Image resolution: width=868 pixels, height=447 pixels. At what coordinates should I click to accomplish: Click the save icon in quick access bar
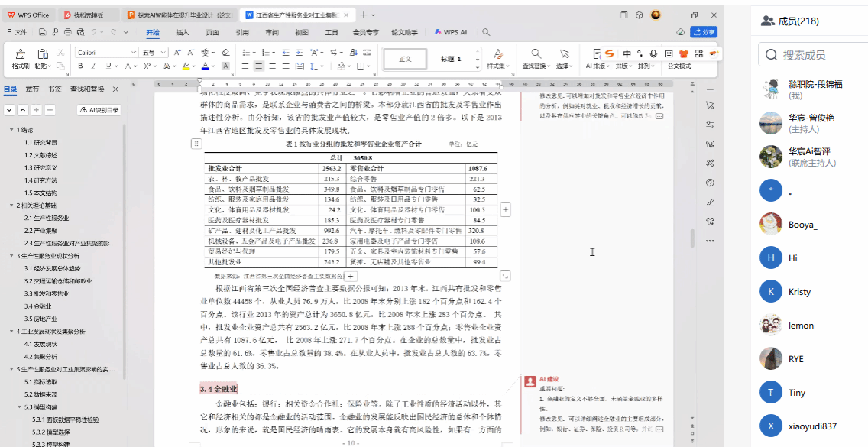[41, 32]
